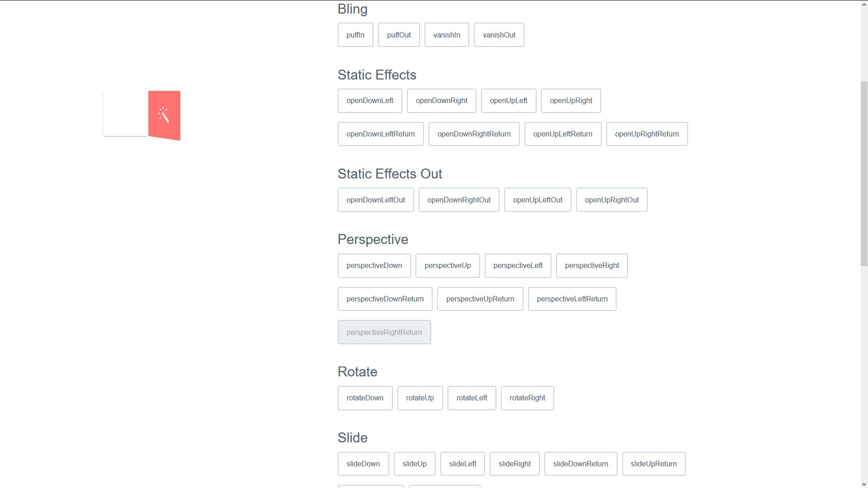Image resolution: width=868 pixels, height=488 pixels.
Task: Trigger the openDownLeftOut animation
Action: pos(376,200)
